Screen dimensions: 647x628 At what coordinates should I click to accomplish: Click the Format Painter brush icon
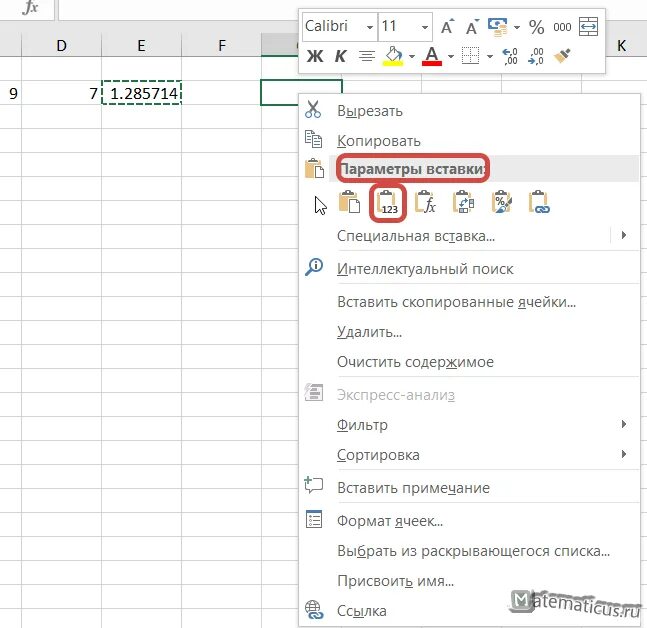(x=562, y=55)
